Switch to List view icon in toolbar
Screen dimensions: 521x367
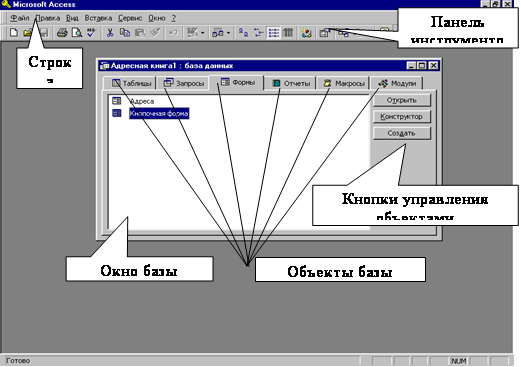click(x=274, y=33)
